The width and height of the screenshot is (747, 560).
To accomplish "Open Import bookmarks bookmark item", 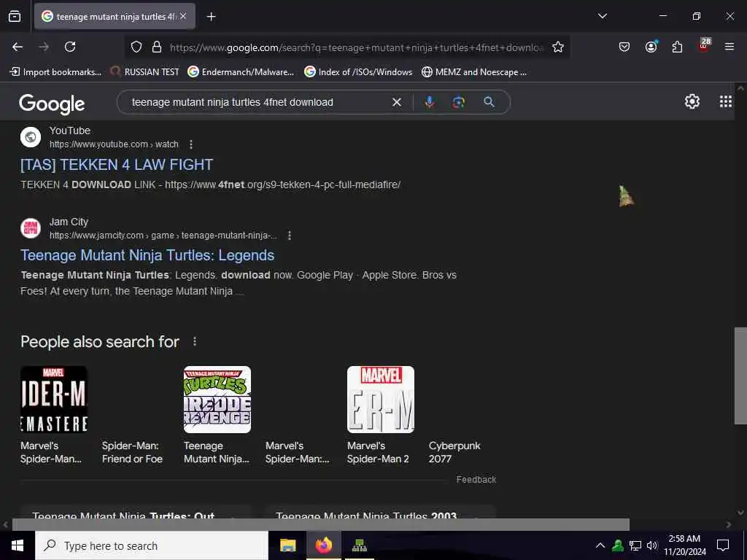I will 55,72.
